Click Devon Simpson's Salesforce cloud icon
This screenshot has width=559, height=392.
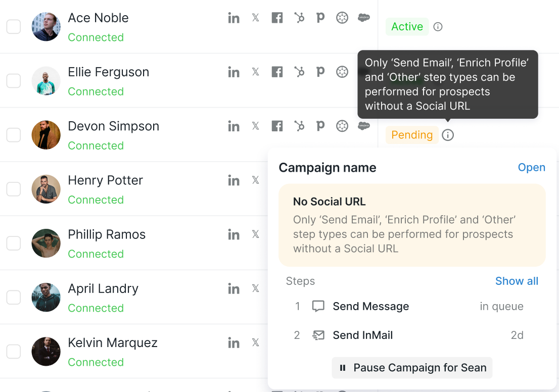363,126
